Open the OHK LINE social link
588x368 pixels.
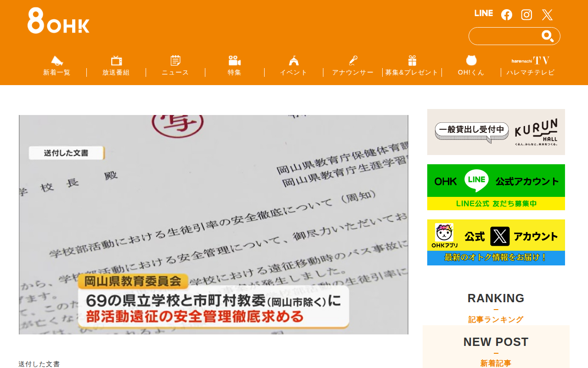484,13
